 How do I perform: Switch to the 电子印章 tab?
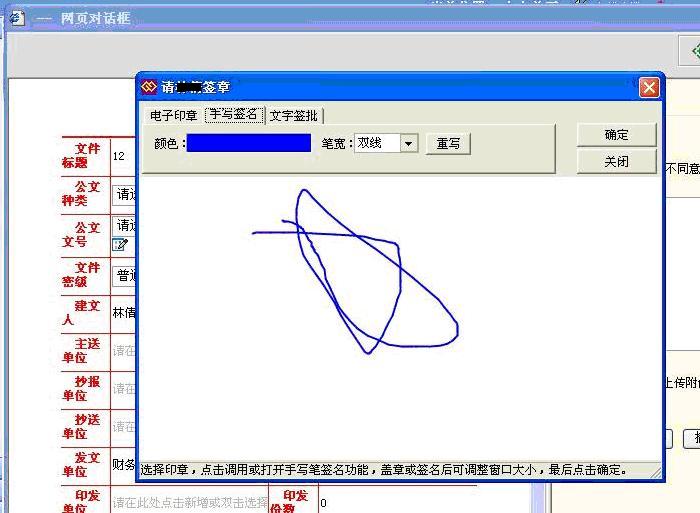point(173,116)
